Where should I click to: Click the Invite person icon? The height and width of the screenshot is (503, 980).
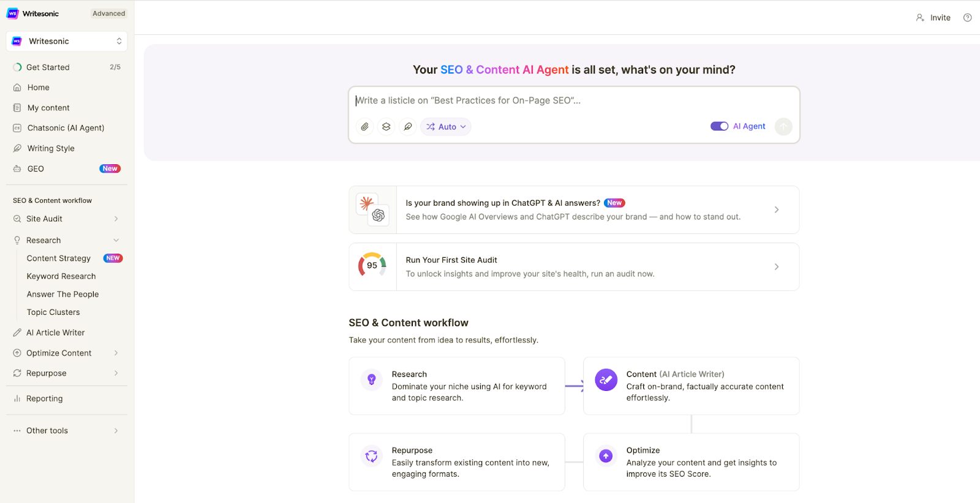tap(920, 18)
